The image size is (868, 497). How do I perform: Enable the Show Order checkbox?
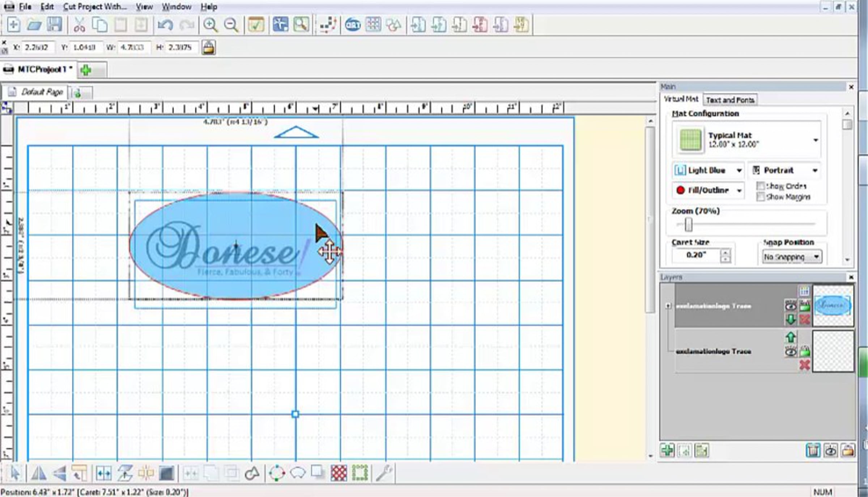[760, 186]
